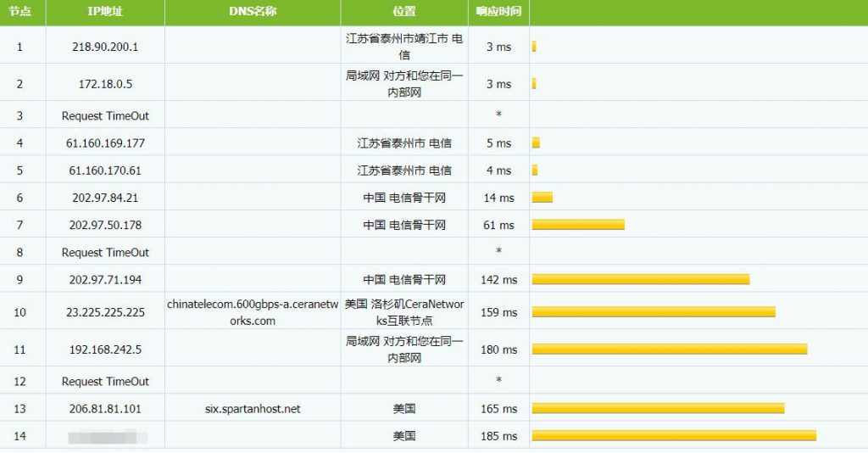Click the 位置 column header
Screen dimensions: 868x453
point(404,11)
